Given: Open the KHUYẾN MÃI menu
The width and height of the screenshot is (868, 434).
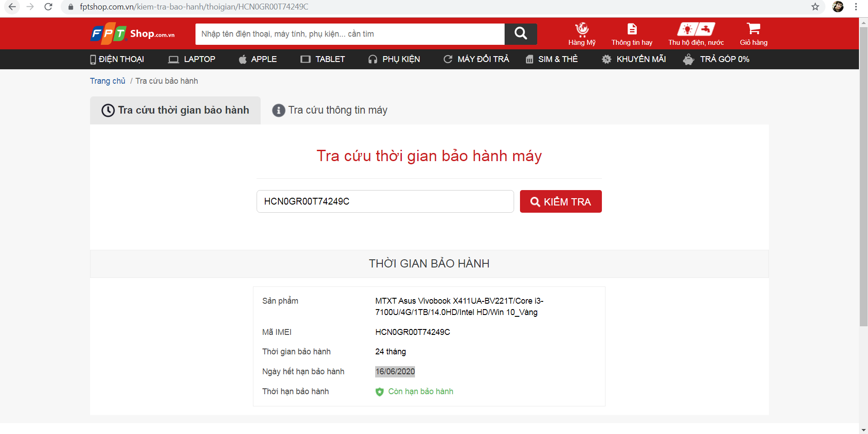Looking at the screenshot, I should click(634, 59).
